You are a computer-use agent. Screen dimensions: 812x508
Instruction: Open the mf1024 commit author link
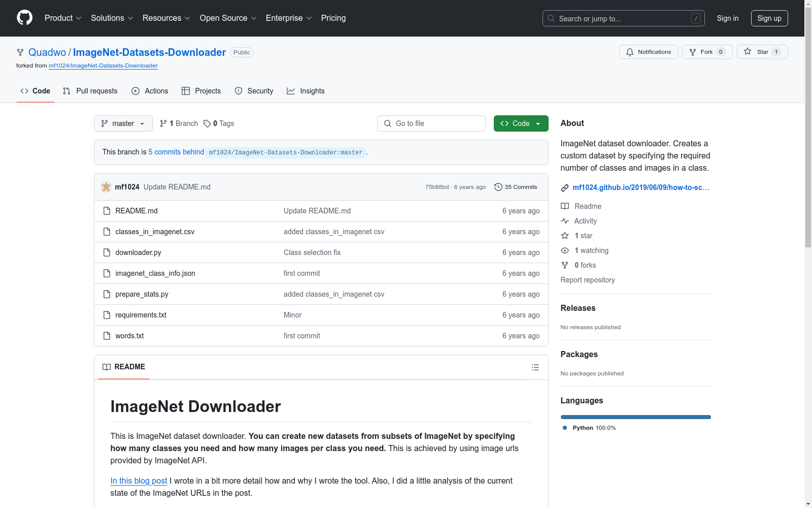[127, 187]
